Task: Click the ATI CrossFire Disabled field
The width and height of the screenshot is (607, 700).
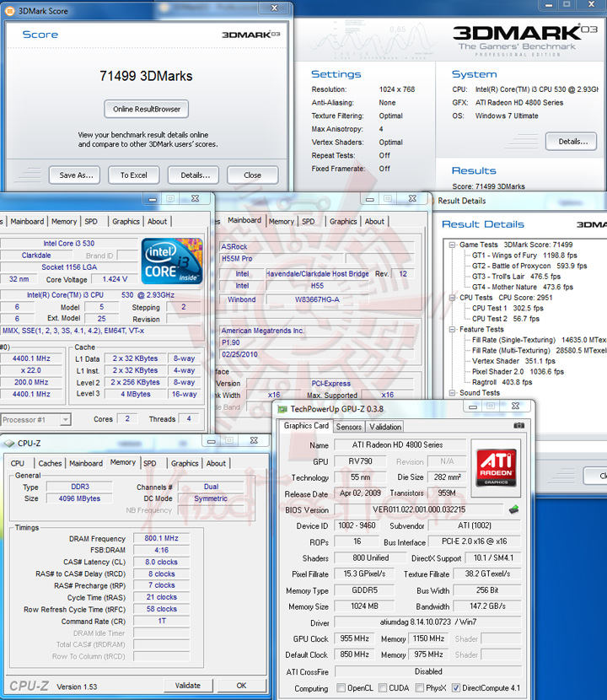Action: coord(427,671)
